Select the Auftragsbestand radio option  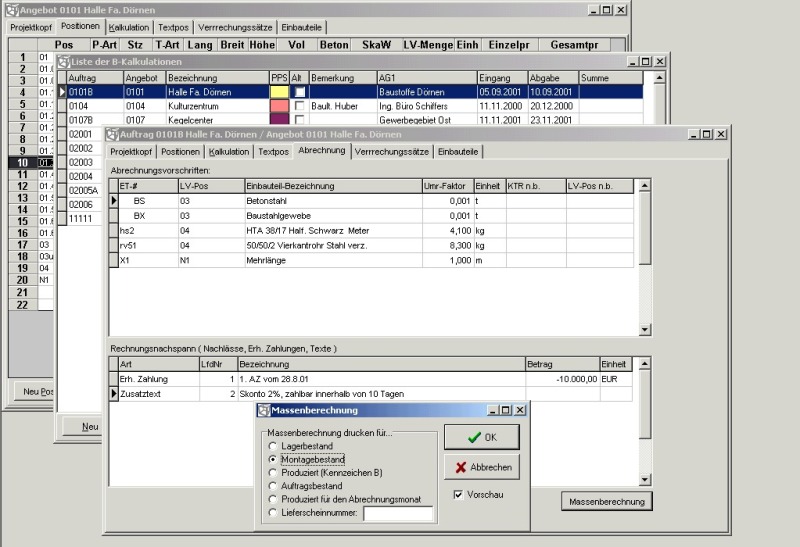coord(272,486)
